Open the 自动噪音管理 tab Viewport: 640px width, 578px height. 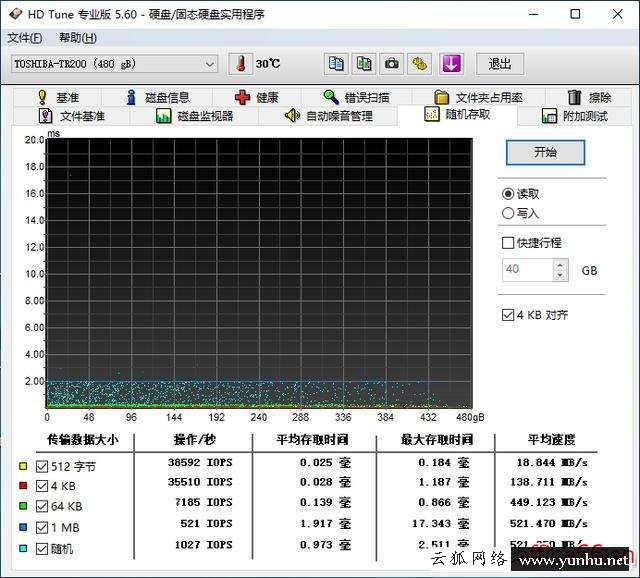click(328, 116)
